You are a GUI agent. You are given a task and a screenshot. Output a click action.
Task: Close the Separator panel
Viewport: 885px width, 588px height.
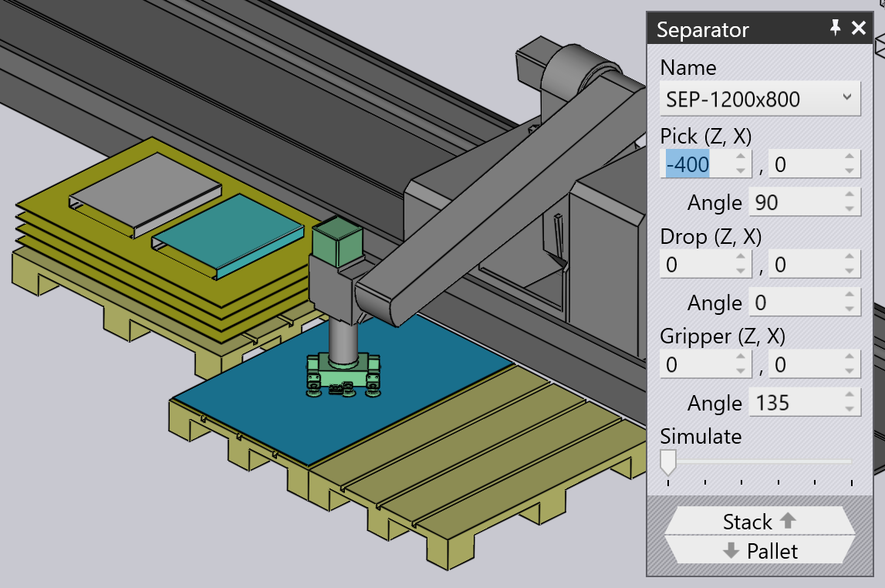(x=859, y=28)
